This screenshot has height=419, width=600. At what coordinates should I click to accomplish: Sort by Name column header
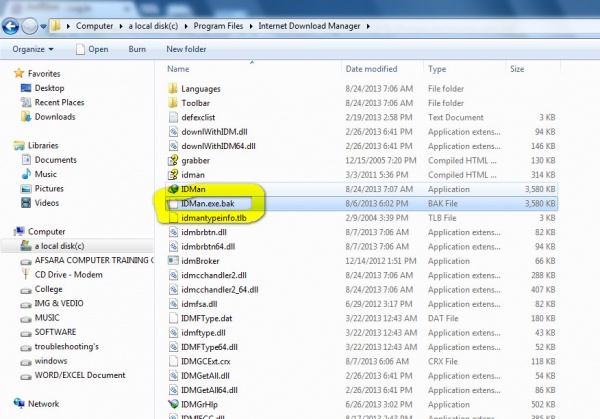[x=178, y=69]
